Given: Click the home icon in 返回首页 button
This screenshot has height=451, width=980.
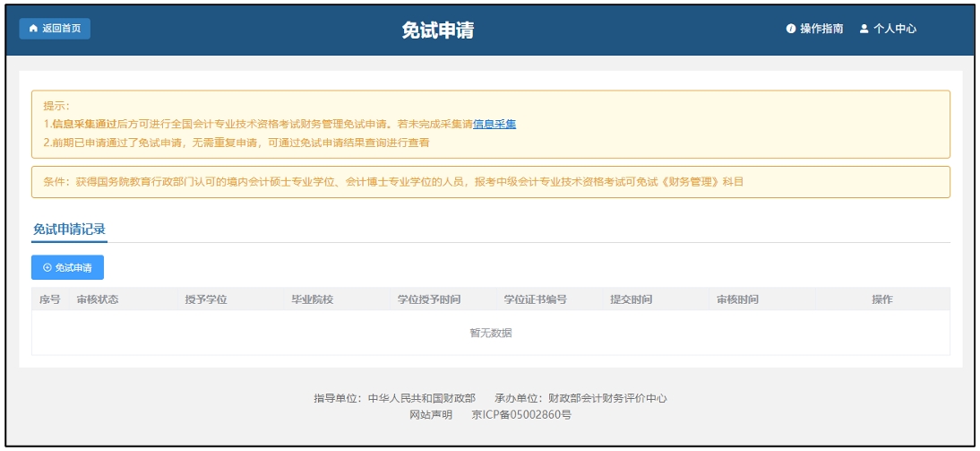Looking at the screenshot, I should [34, 29].
